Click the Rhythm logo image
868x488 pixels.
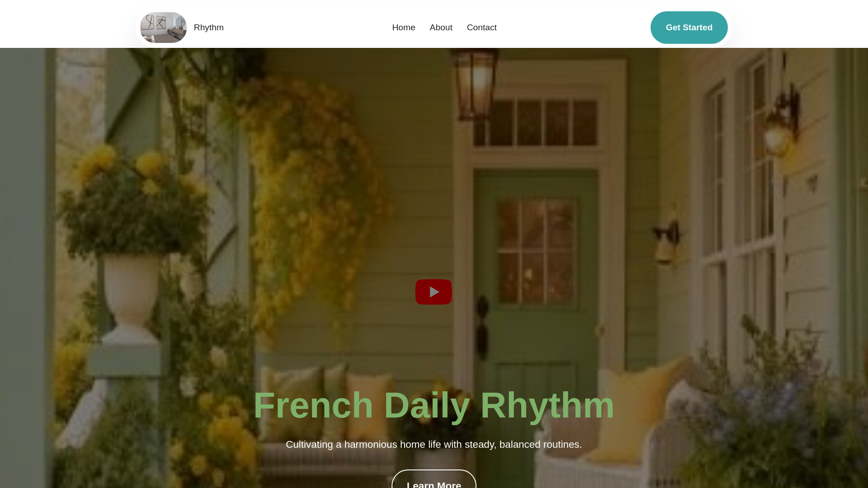coord(163,28)
